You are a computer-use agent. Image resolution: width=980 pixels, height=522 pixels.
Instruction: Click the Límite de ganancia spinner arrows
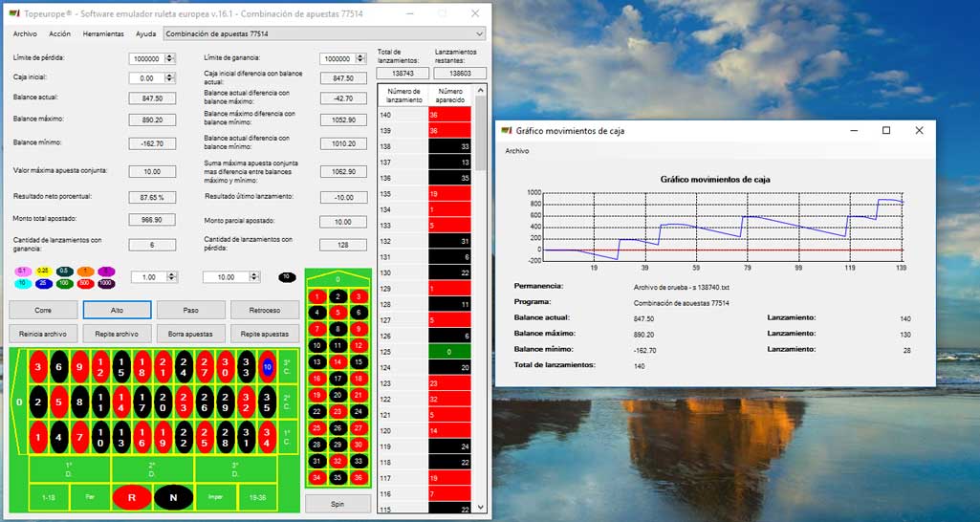(x=361, y=58)
